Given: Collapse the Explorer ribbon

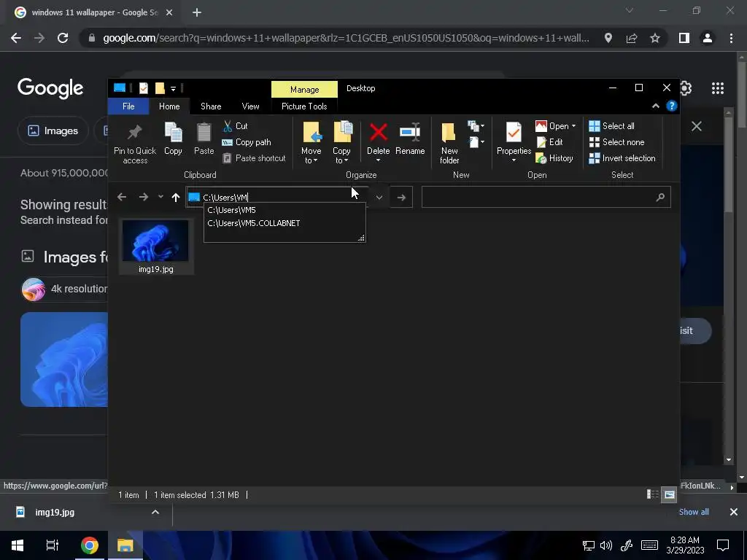Looking at the screenshot, I should pos(656,106).
